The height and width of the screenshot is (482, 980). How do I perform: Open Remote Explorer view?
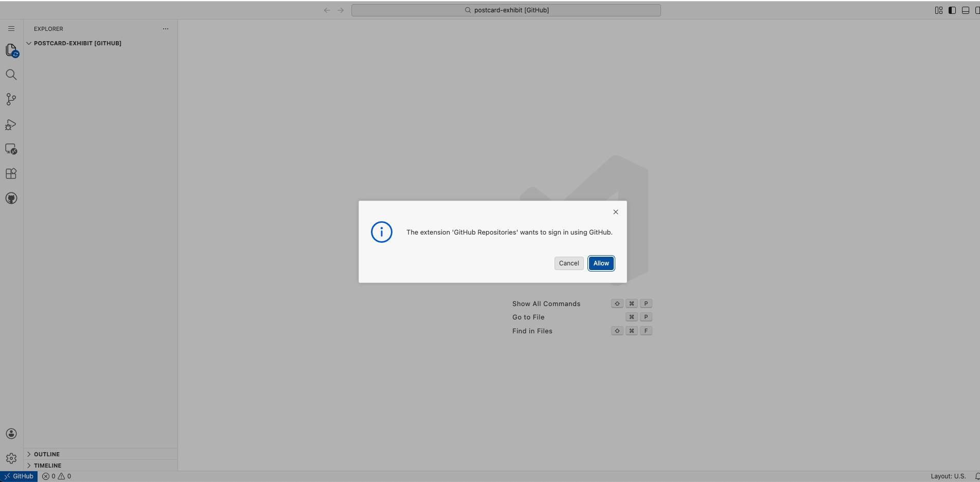(11, 149)
